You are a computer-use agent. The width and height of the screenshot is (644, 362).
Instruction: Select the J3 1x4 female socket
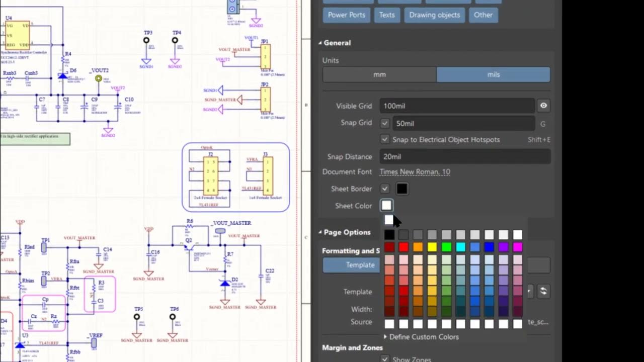point(268,175)
